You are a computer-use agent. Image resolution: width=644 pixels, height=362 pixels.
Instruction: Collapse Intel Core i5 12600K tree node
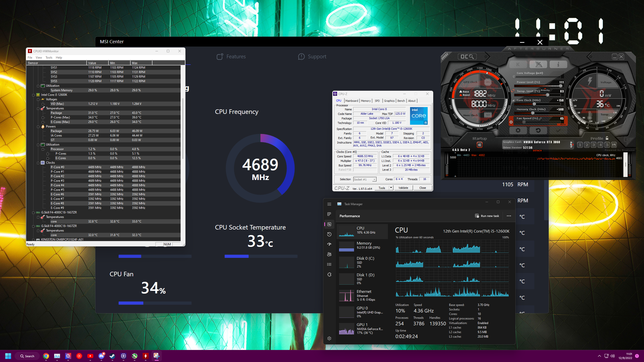[33, 95]
